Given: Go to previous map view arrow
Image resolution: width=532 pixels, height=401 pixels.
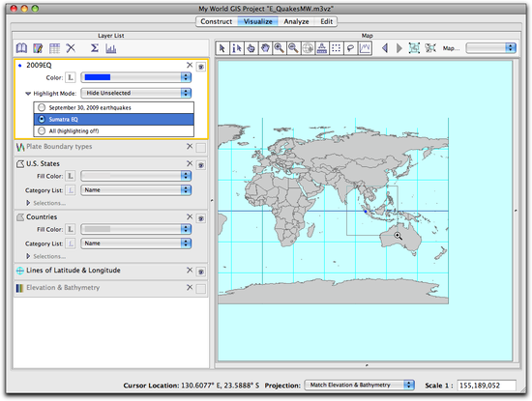Looking at the screenshot, I should (x=384, y=48).
